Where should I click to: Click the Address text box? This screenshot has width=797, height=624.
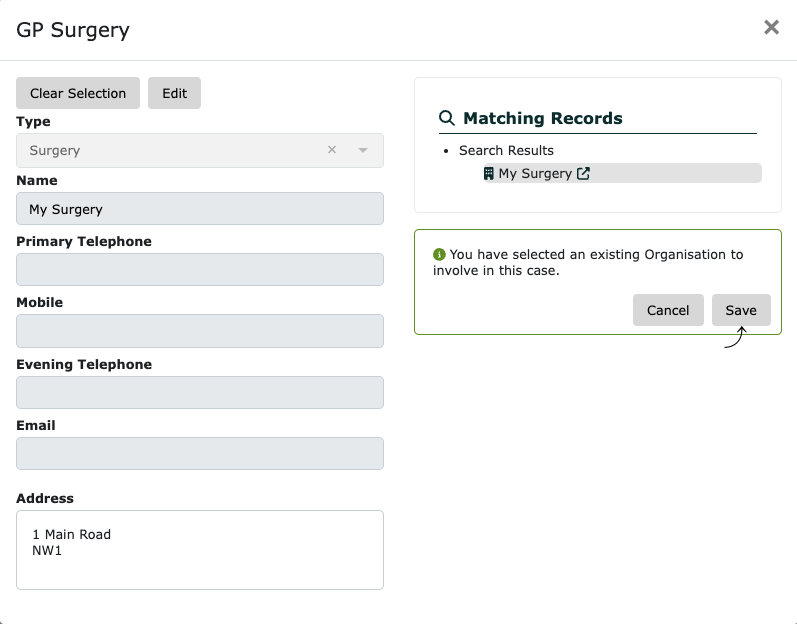tap(200, 550)
